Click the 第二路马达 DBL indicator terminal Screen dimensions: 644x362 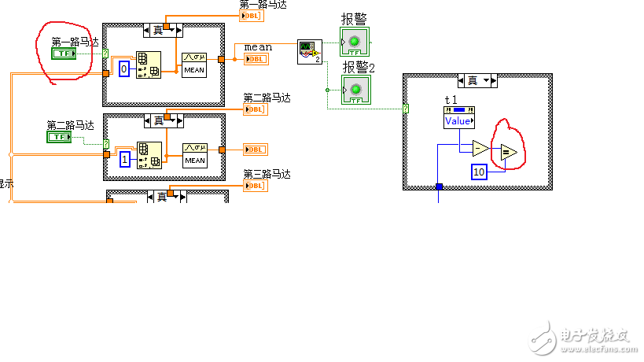click(256, 109)
